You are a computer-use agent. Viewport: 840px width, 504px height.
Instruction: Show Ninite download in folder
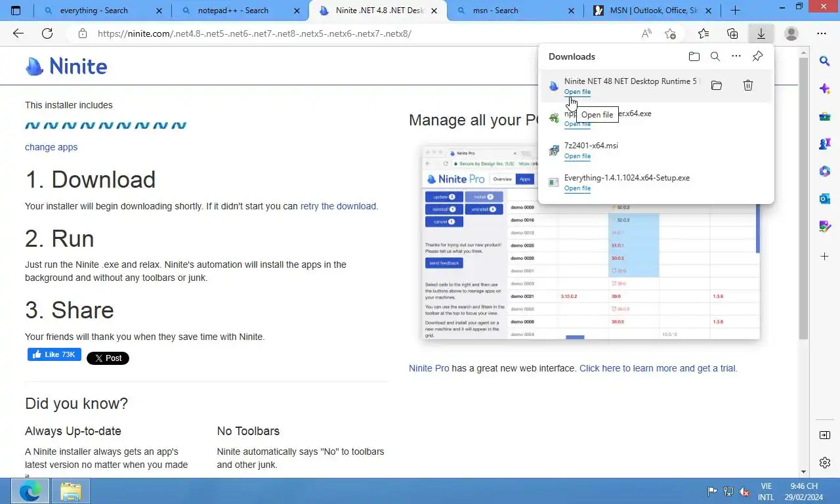click(x=717, y=85)
